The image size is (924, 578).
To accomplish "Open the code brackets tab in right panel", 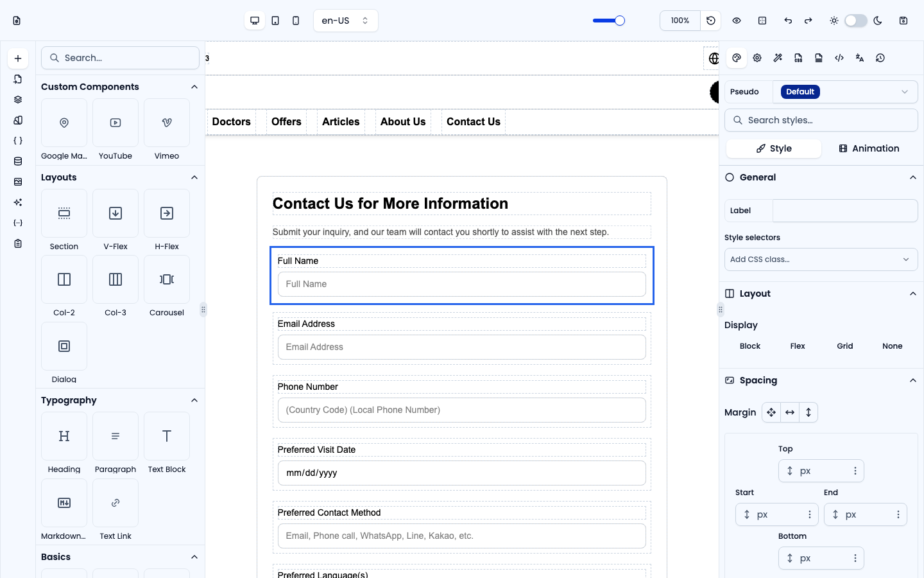I will tap(839, 58).
